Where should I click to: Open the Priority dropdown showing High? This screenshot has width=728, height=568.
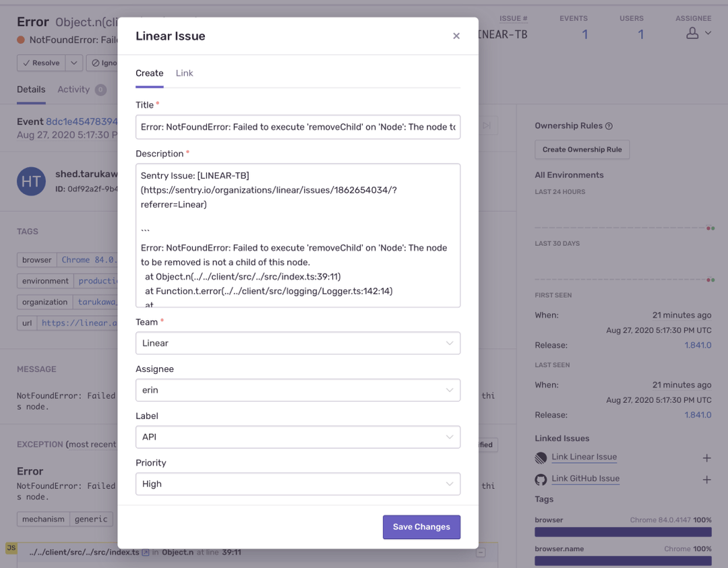click(297, 484)
